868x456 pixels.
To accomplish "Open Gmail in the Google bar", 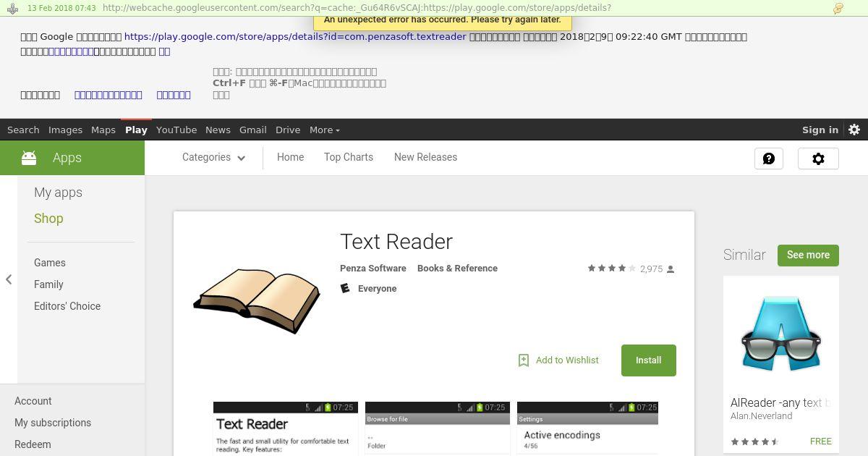I will tap(253, 130).
